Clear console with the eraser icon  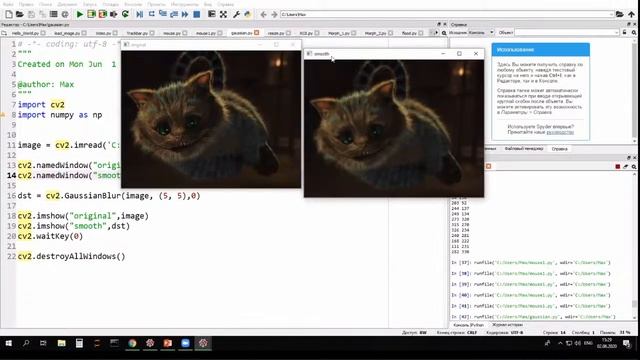pyautogui.click(x=626, y=167)
